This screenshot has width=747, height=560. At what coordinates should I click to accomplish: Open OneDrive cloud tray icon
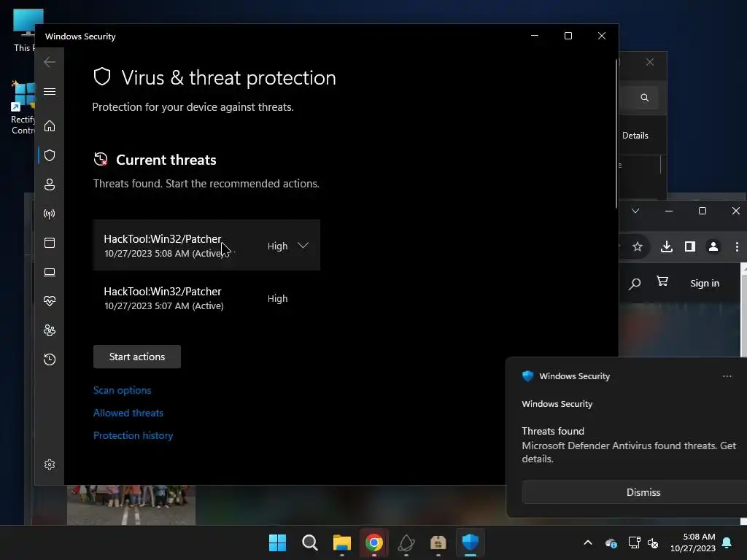tap(611, 542)
